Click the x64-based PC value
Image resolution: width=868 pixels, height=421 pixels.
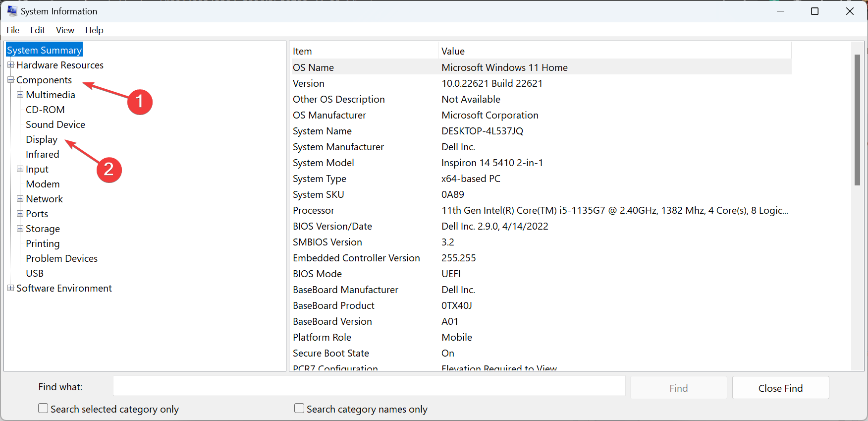471,179
